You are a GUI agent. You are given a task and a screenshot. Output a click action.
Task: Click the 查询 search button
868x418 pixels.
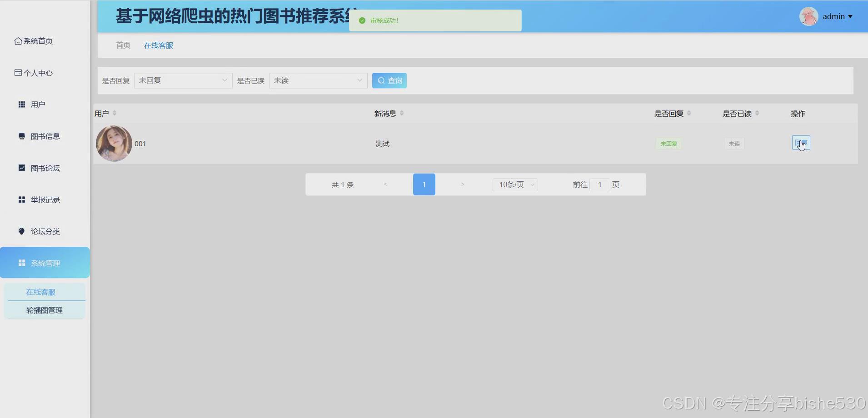tap(389, 80)
